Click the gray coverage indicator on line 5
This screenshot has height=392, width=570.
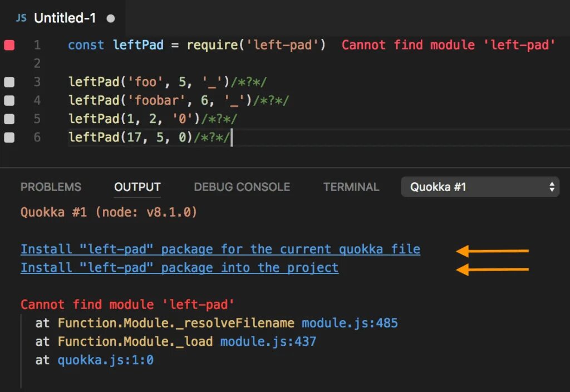coord(9,119)
